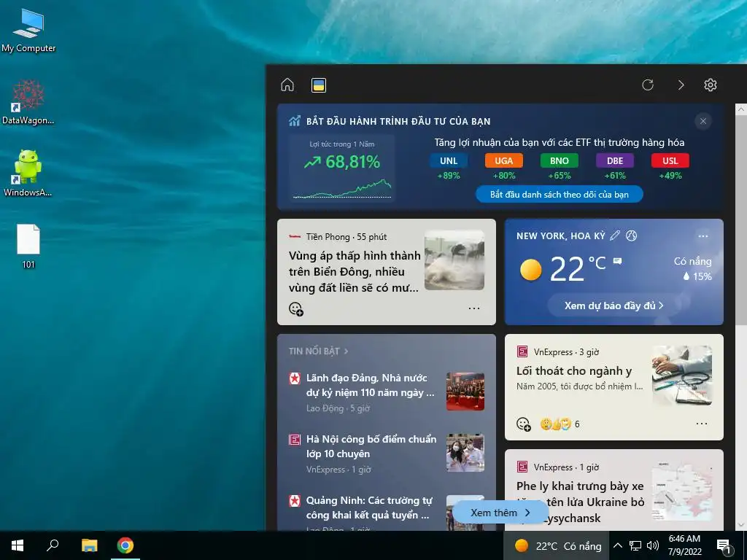
Task: Dismiss the investment journey card
Action: pos(703,121)
